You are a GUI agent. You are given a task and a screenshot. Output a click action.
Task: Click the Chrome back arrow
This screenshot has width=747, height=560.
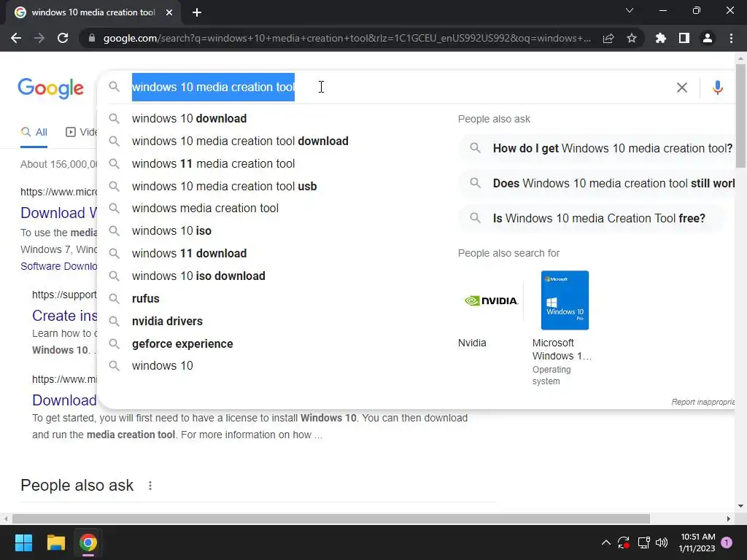pyautogui.click(x=16, y=38)
